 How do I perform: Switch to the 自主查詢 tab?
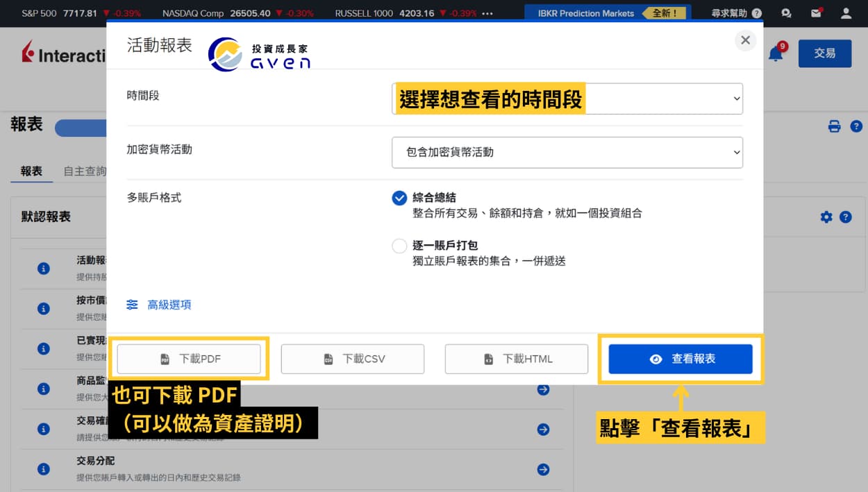(x=85, y=171)
